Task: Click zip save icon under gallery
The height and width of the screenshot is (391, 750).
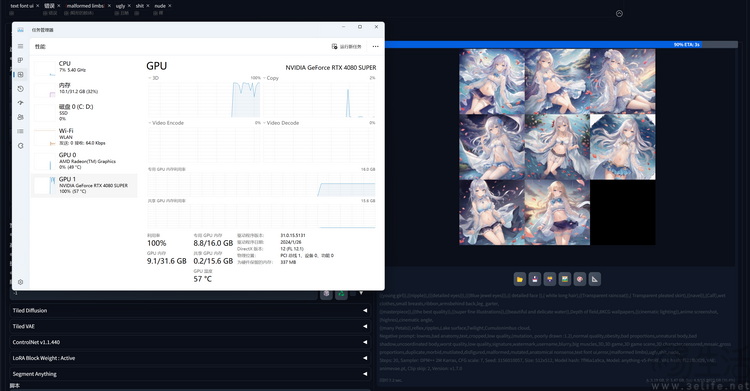Action: [x=550, y=279]
